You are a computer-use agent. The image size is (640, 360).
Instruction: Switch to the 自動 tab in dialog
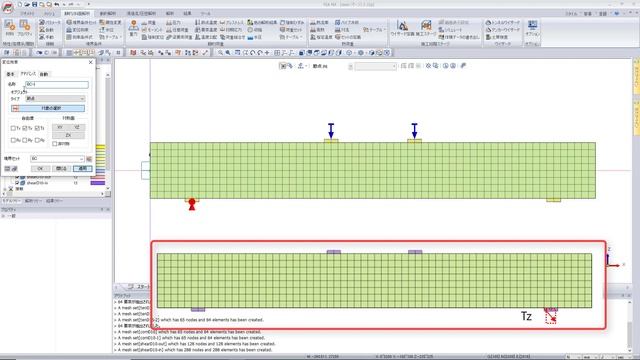(44, 74)
